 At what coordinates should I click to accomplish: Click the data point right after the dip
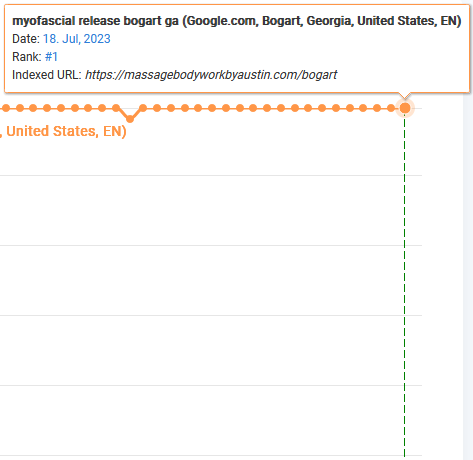click(x=143, y=108)
